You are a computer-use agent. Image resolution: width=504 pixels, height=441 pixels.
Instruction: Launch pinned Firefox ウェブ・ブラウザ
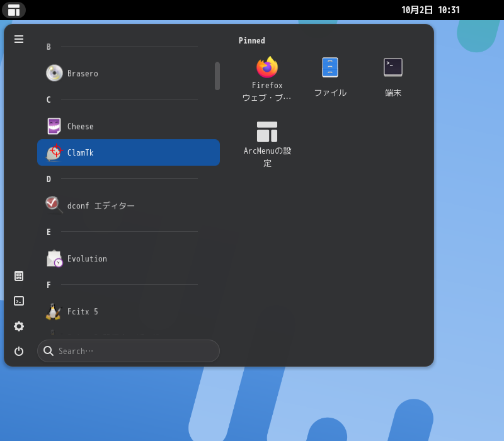click(x=267, y=79)
